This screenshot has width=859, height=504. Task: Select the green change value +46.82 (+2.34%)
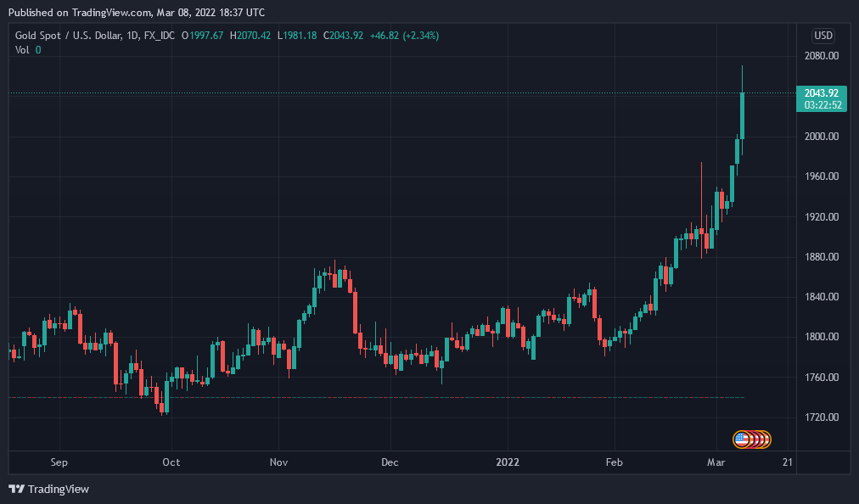pyautogui.click(x=405, y=36)
